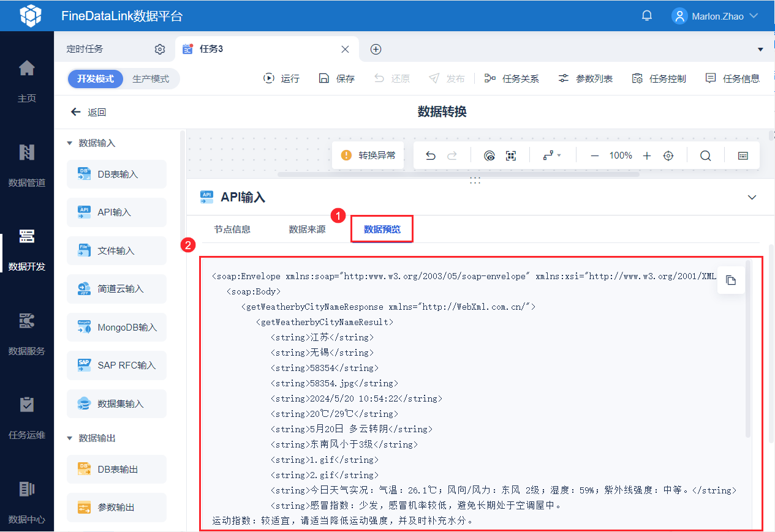Save the task with 保存
775x532 pixels.
tap(336, 78)
